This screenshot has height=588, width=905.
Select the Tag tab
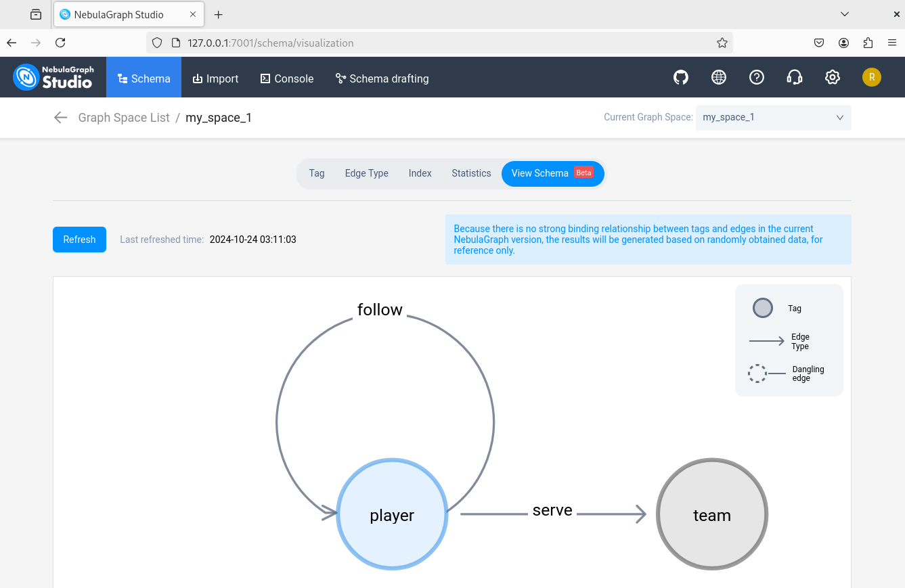317,173
